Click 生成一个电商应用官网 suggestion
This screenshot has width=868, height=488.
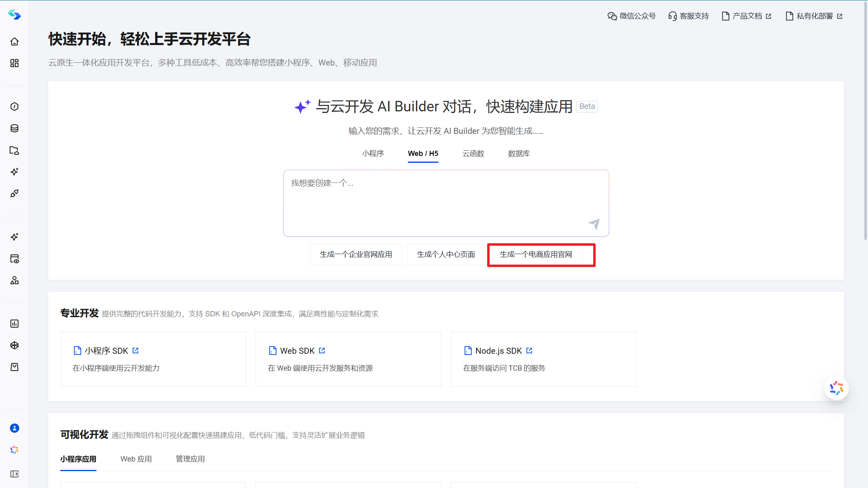tap(536, 254)
